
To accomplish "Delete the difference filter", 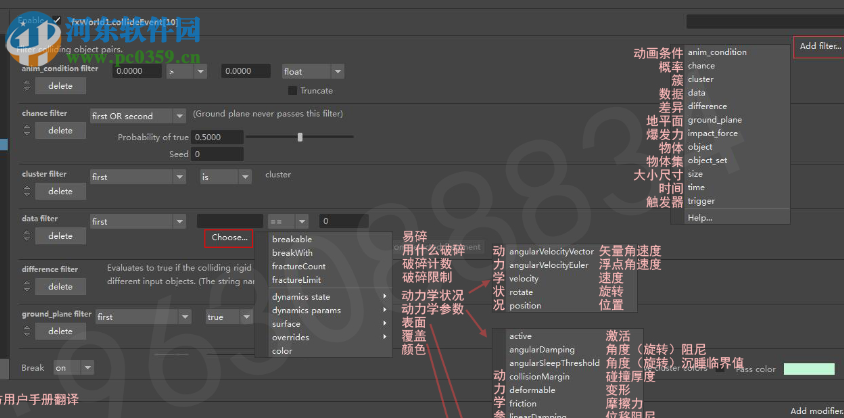I will pyautogui.click(x=60, y=286).
